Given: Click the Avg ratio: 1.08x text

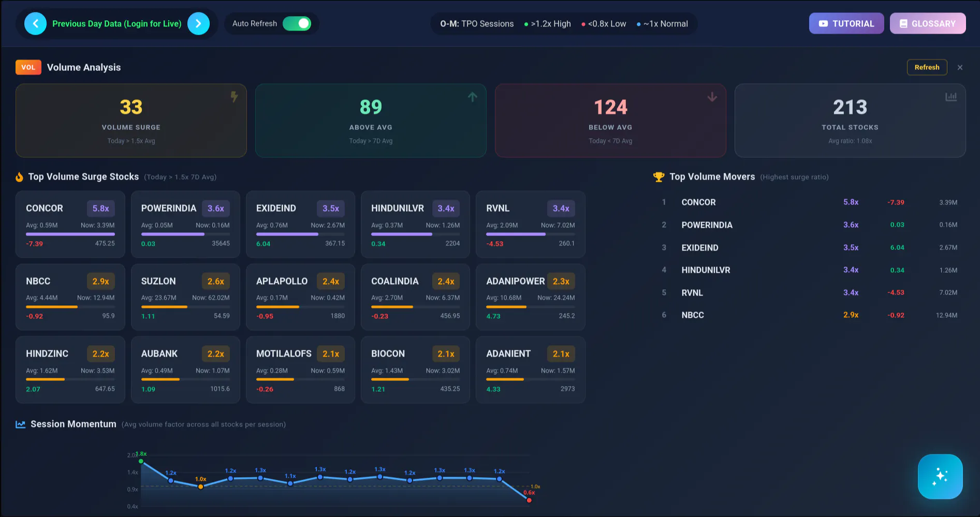Looking at the screenshot, I should (850, 141).
